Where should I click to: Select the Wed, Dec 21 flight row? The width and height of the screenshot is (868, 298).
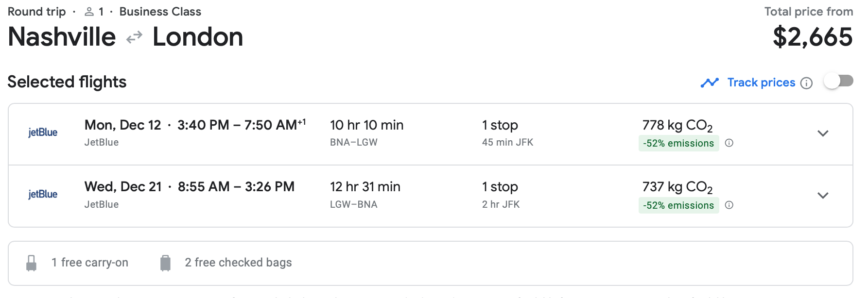431,196
